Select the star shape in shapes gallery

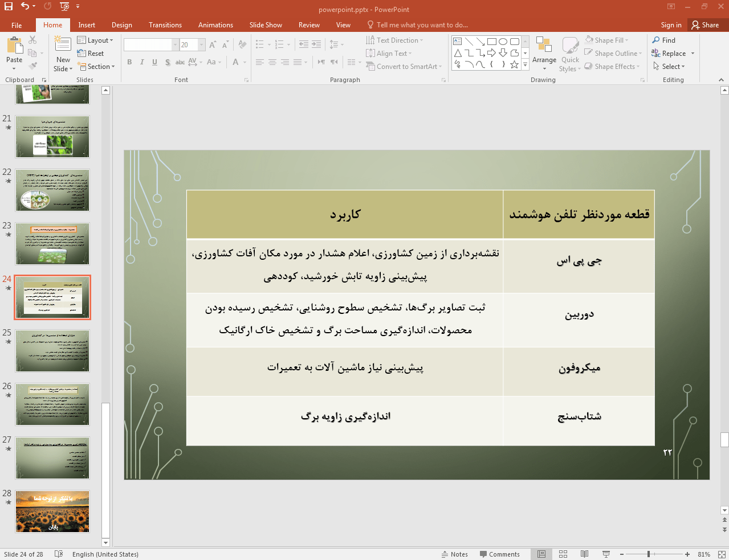coord(514,64)
